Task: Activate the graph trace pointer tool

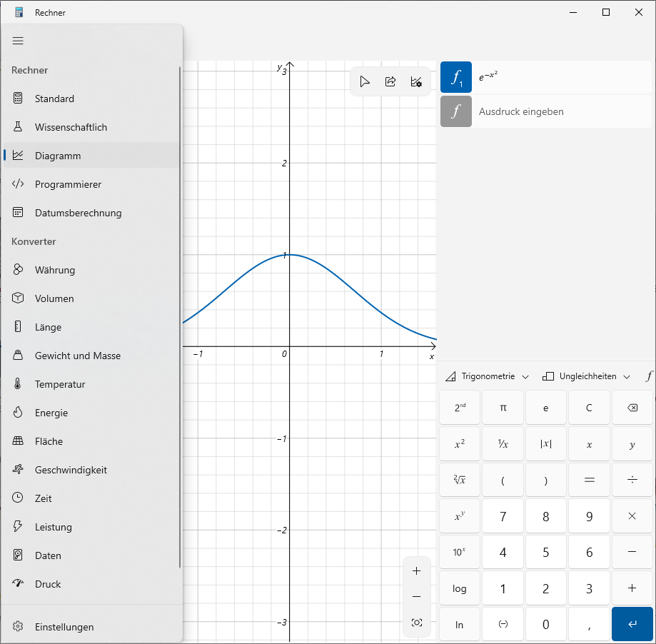Action: pyautogui.click(x=364, y=81)
